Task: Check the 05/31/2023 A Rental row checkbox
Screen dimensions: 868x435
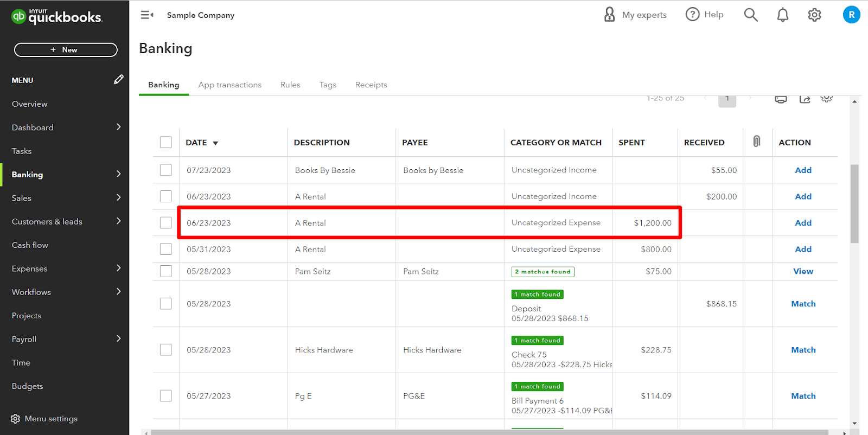Action: click(x=166, y=249)
